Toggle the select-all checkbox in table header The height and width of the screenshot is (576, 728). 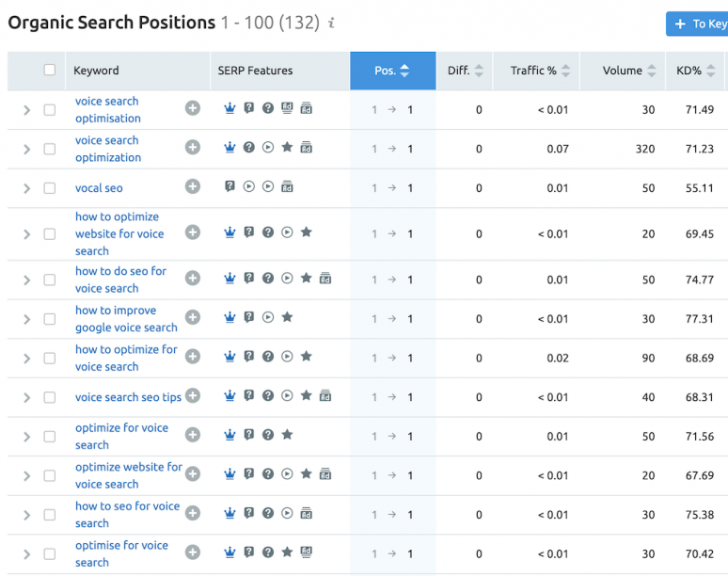click(x=50, y=70)
